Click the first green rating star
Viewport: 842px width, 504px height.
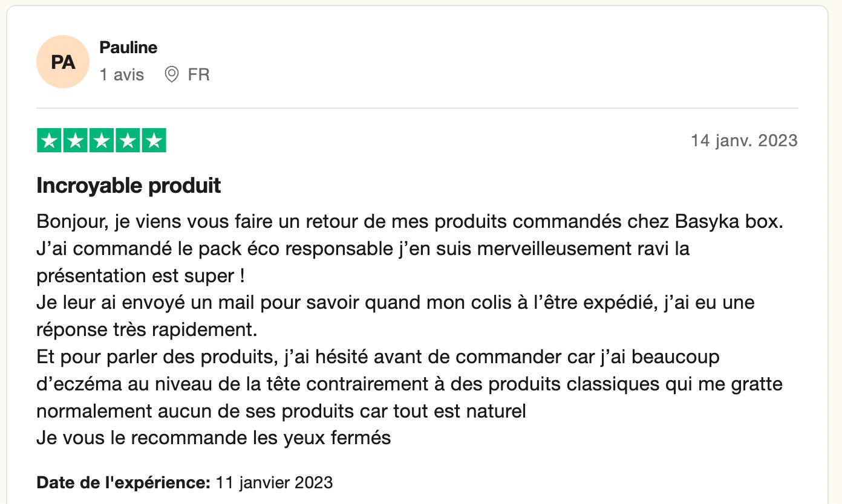pyautogui.click(x=50, y=141)
